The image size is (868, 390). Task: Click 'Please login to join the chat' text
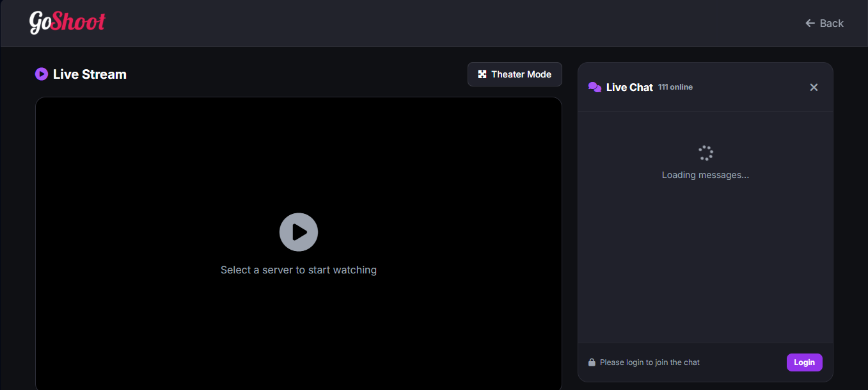point(650,362)
